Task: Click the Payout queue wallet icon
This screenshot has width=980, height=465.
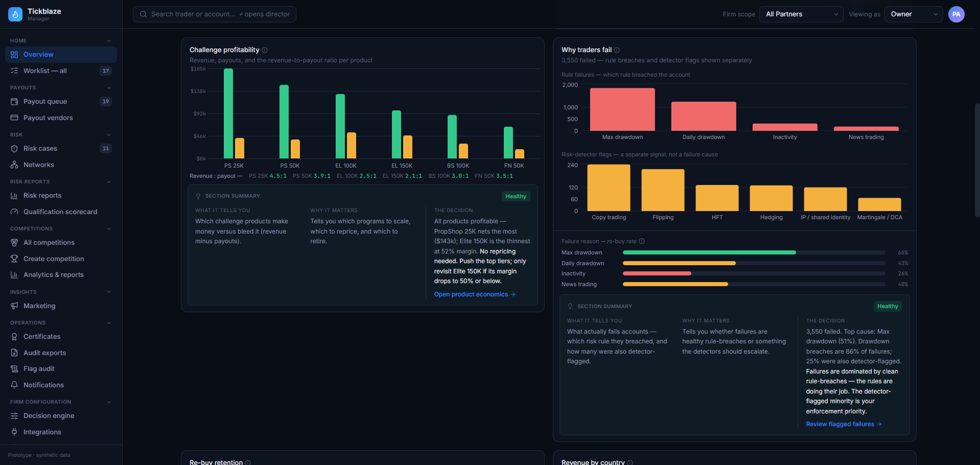Action: (x=14, y=102)
